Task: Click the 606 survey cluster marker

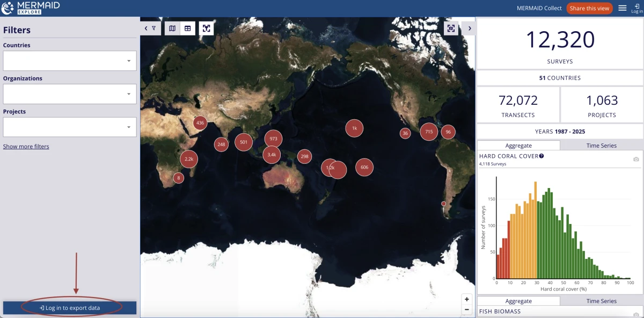Action: coord(364,167)
